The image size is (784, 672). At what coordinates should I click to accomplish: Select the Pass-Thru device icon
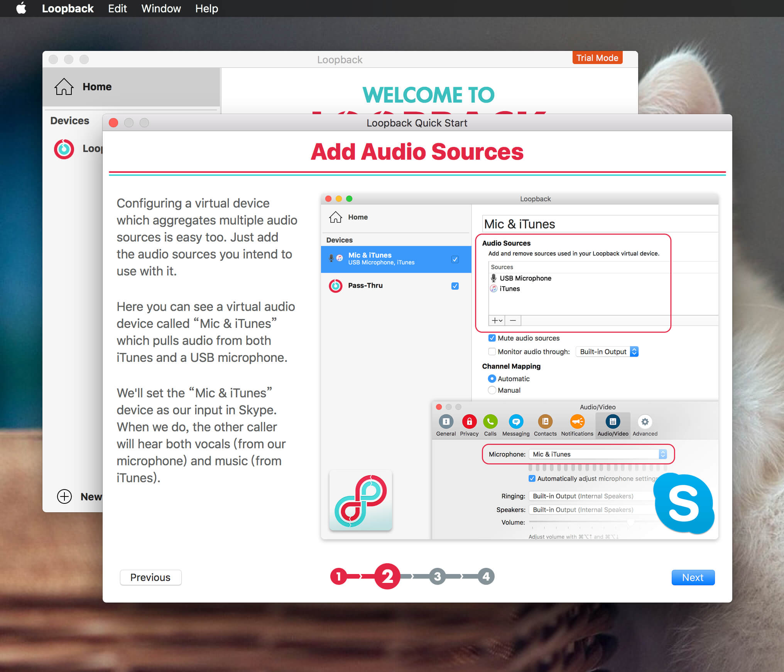click(x=335, y=285)
